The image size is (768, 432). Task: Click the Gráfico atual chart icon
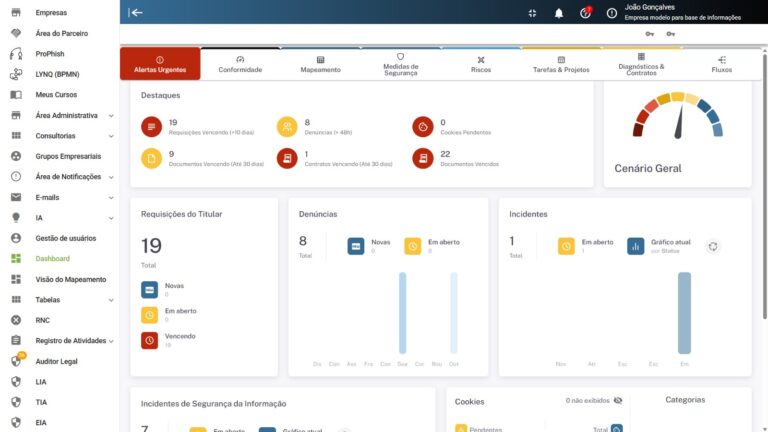point(635,246)
